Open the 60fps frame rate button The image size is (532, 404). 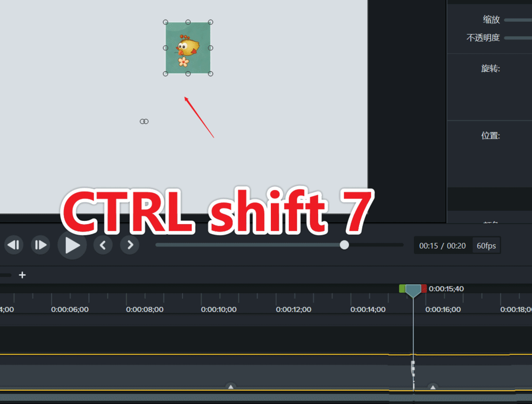486,246
